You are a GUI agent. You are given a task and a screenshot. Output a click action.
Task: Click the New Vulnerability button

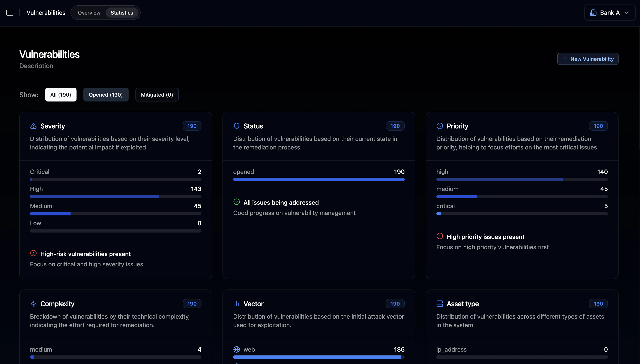pyautogui.click(x=587, y=59)
